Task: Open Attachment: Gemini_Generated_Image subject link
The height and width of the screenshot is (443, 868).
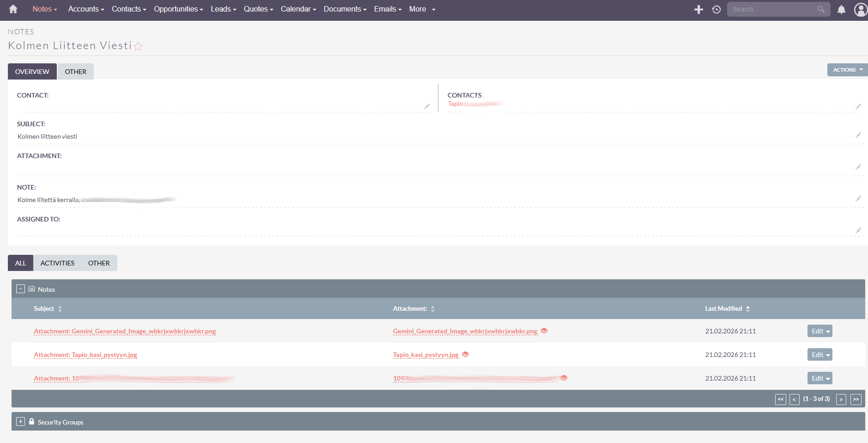Action: coord(125,331)
